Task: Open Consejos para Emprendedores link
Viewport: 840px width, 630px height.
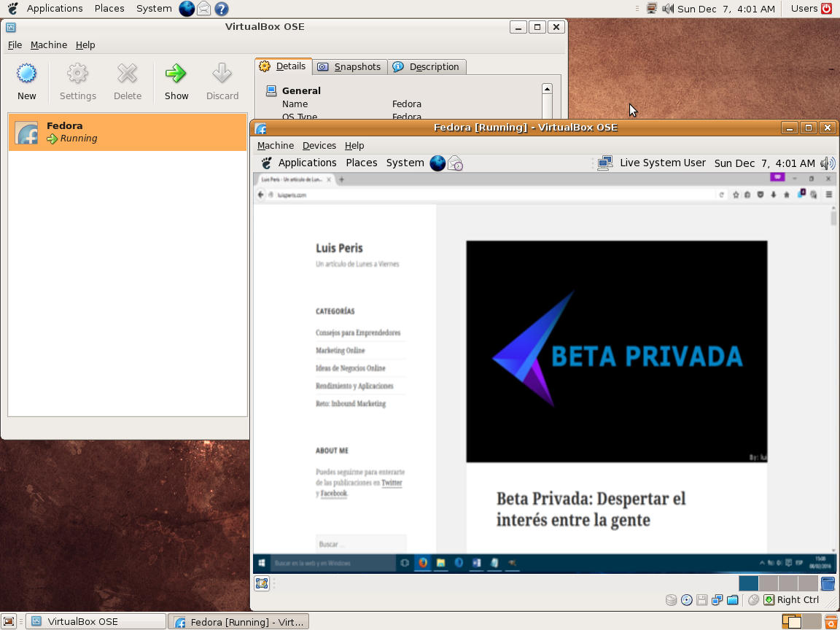Action: click(x=358, y=332)
